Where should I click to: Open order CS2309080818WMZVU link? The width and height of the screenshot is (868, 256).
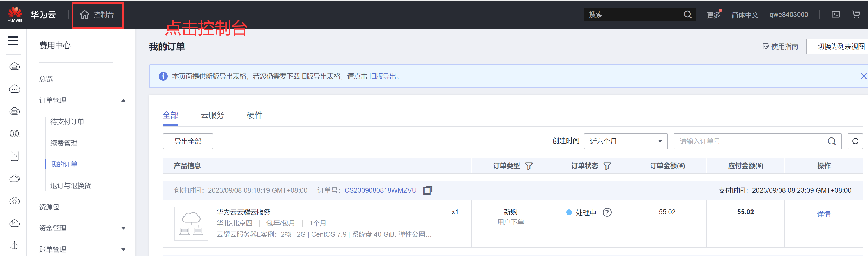click(380, 190)
